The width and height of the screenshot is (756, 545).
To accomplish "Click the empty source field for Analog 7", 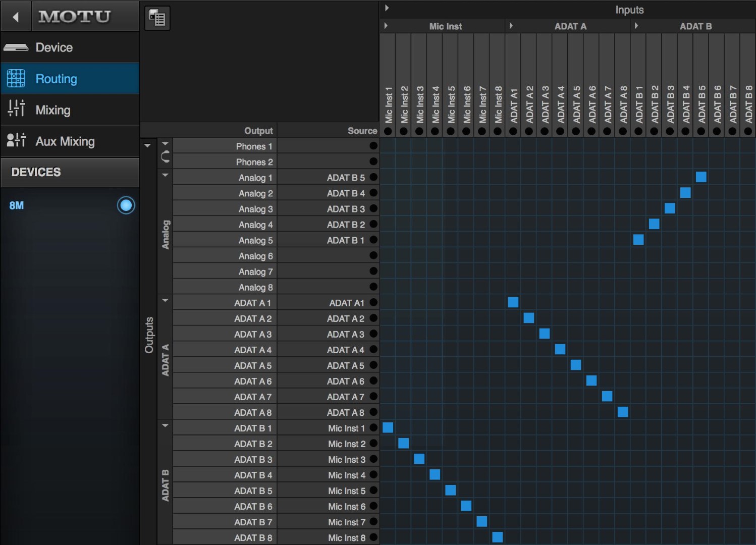I will (323, 271).
